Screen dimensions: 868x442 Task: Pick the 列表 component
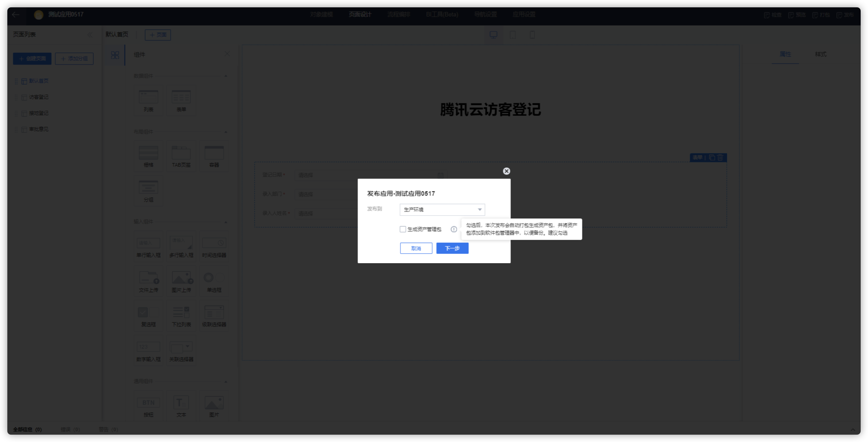(148, 101)
